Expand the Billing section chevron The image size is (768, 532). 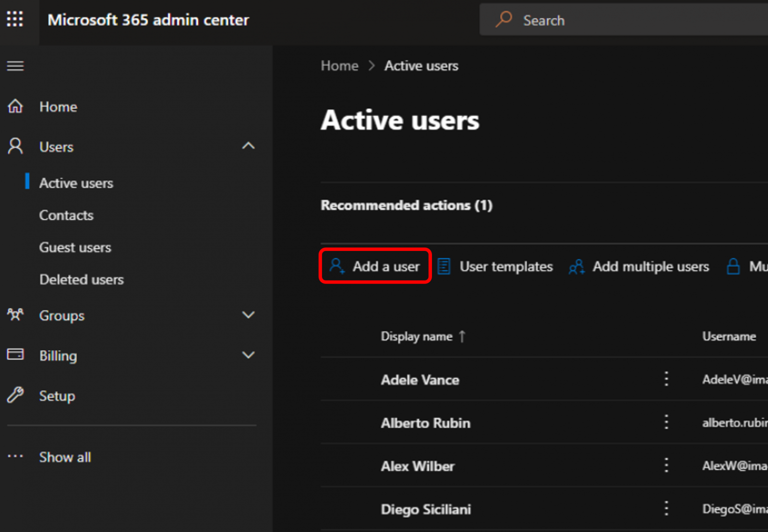click(x=248, y=355)
